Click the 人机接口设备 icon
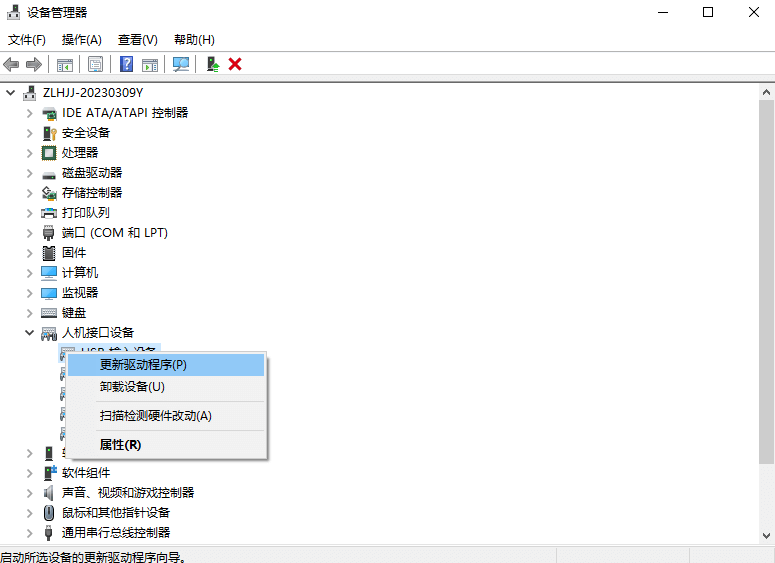This screenshot has width=775, height=563. (49, 334)
